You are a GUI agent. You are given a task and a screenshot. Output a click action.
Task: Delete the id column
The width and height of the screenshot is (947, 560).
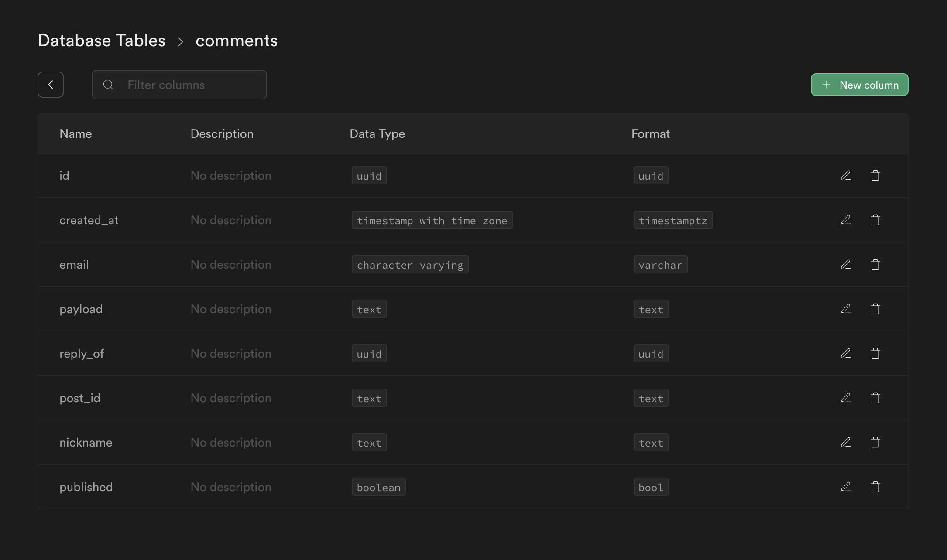[x=875, y=175]
